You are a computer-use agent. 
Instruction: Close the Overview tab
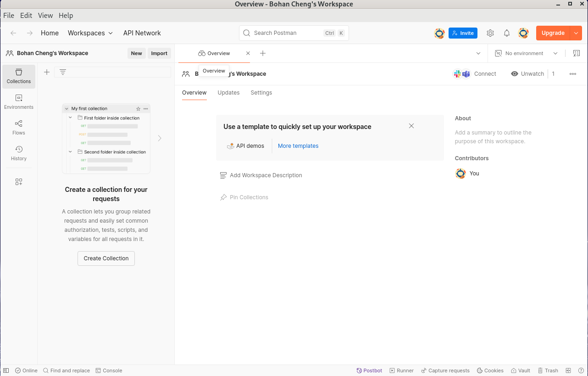(248, 53)
